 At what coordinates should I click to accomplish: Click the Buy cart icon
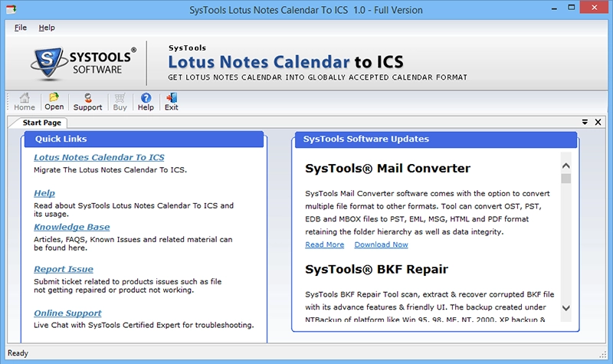click(120, 102)
